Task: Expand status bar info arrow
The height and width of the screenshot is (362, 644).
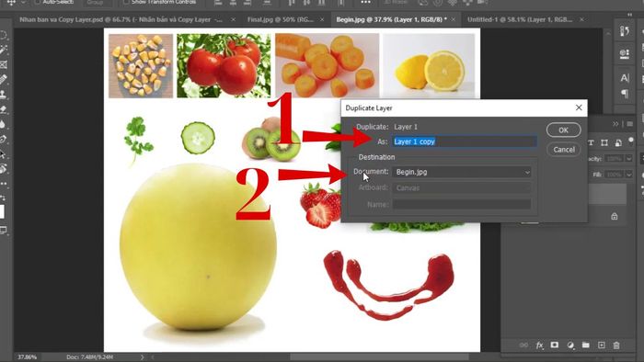Action: (x=142, y=357)
